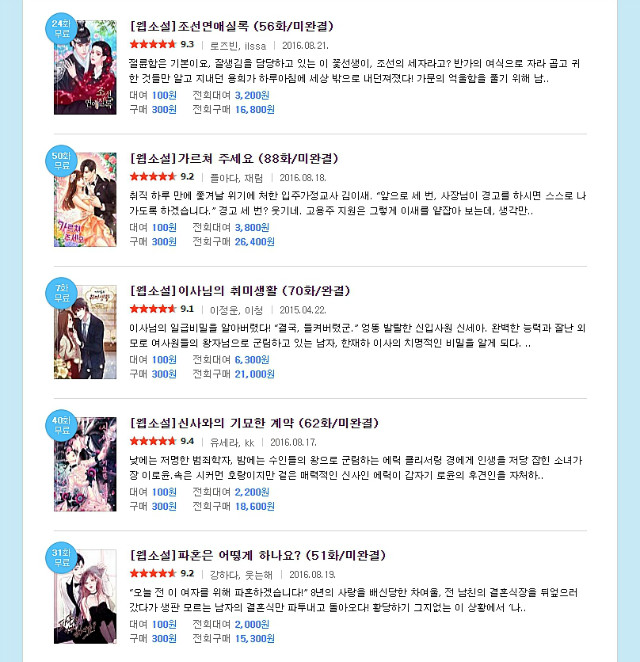Image resolution: width=640 pixels, height=662 pixels.
Task: Open title link 파혼은 어떻게 하나요?
Action: (258, 555)
